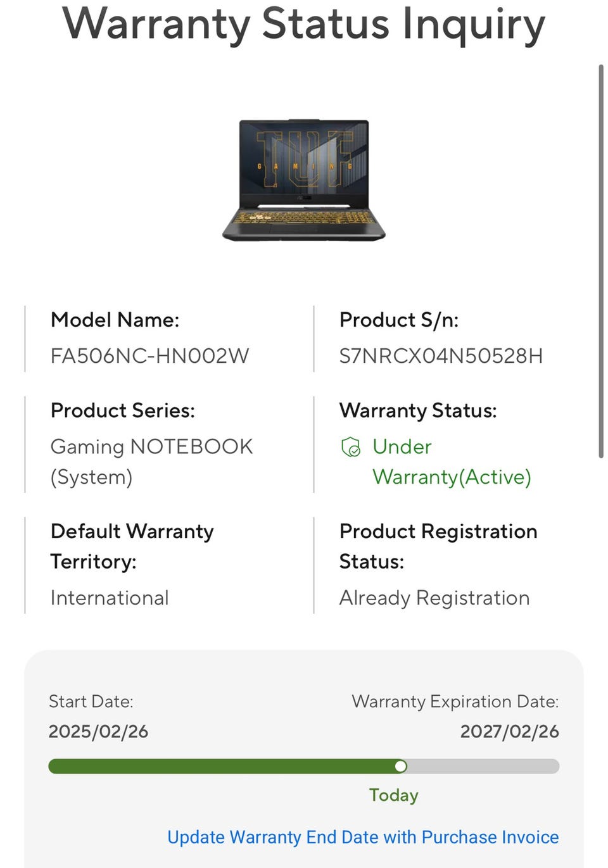This screenshot has height=868, width=608.
Task: Open the TUF Gaming laptop product image
Action: pos(304,180)
